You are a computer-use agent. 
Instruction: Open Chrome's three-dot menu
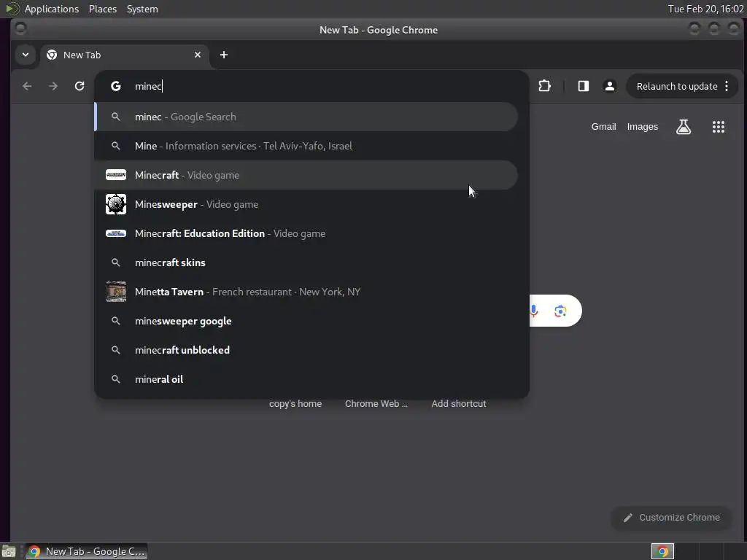coord(727,86)
